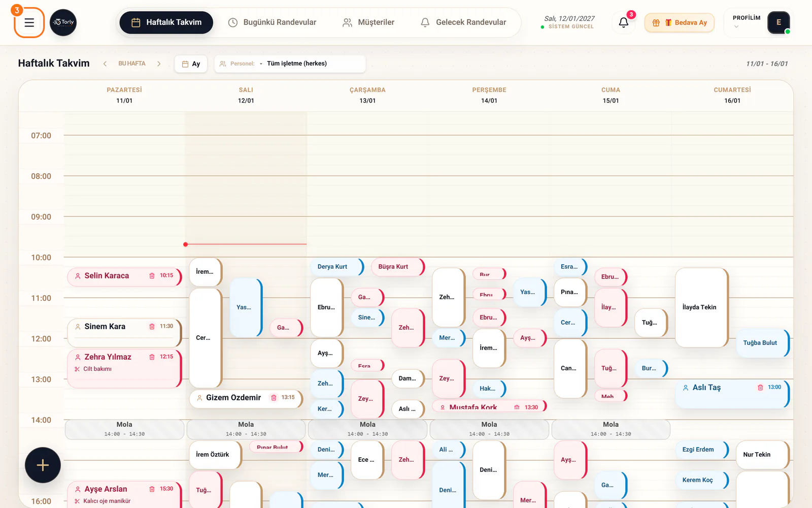This screenshot has width=812, height=508.
Task: Click Pazartesi Mola 14:00 - 14:30 block
Action: 124,429
